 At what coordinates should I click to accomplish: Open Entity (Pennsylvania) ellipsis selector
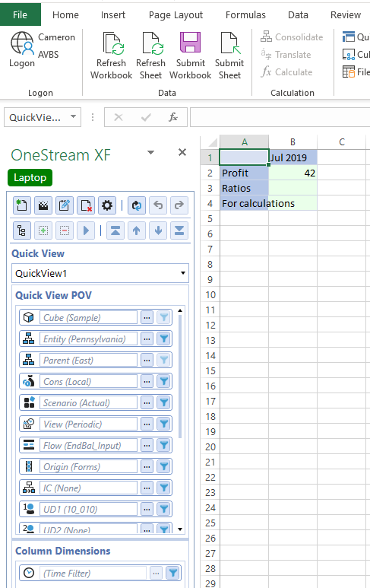coord(147,339)
